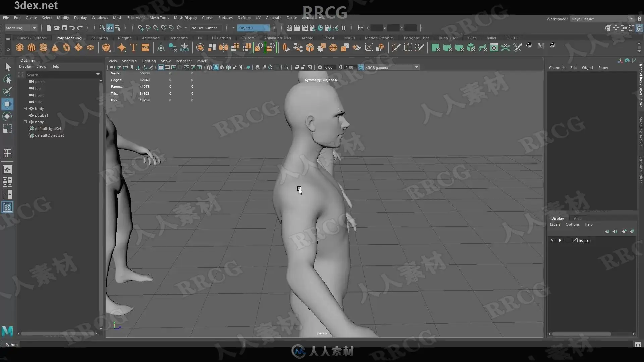This screenshot has width=644, height=362.
Task: Click the IPR render icon
Action: [305, 28]
